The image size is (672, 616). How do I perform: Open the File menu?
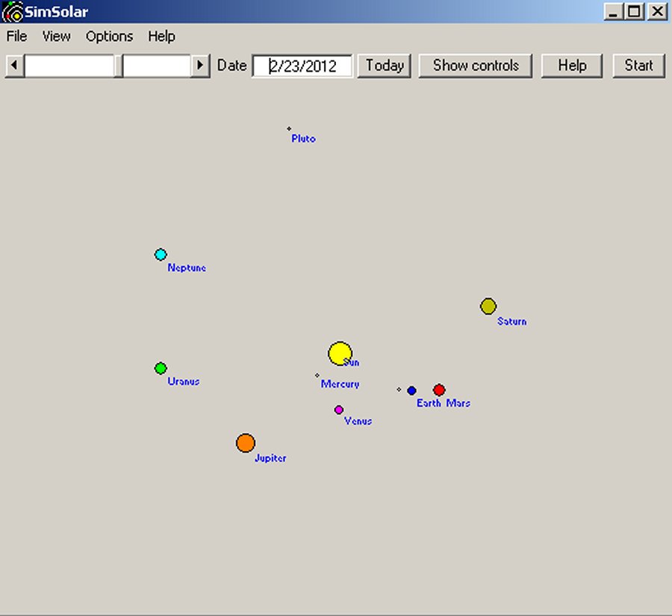pyautogui.click(x=16, y=36)
